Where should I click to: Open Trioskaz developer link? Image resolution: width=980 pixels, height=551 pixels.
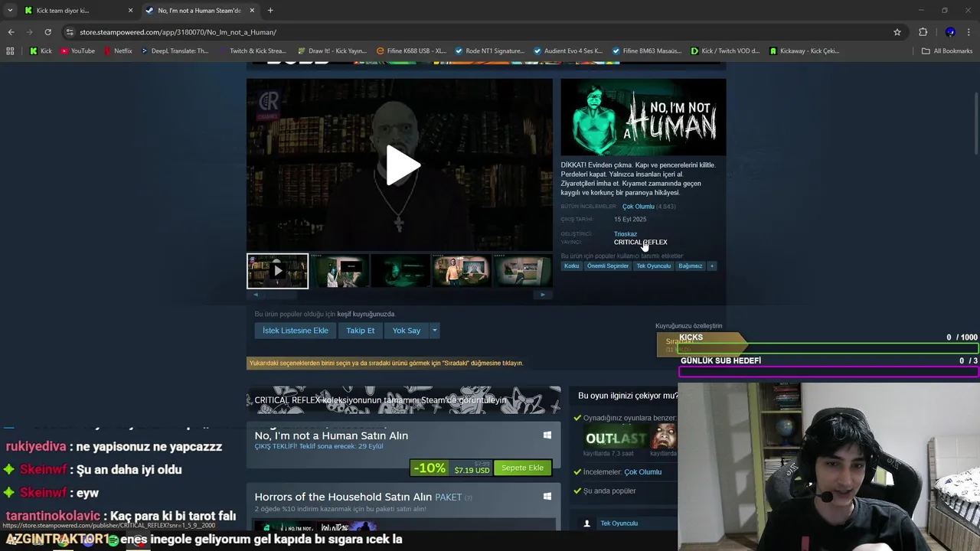[x=626, y=234]
